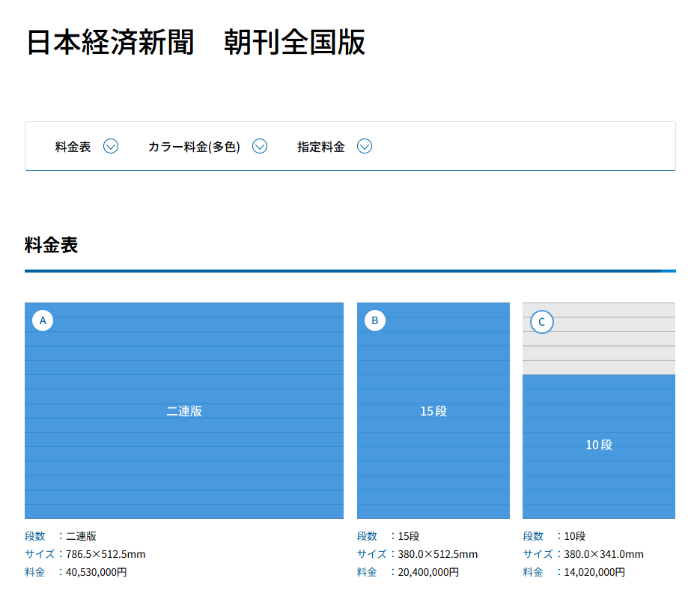Click the size text 786.5×512.5mm
The width and height of the screenshot is (700, 593).
click(106, 554)
